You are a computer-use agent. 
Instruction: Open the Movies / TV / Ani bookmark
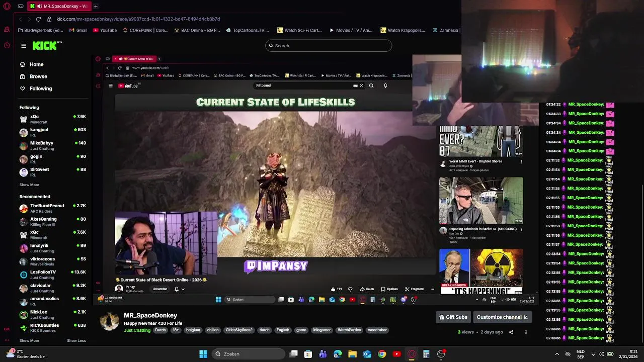351,30
